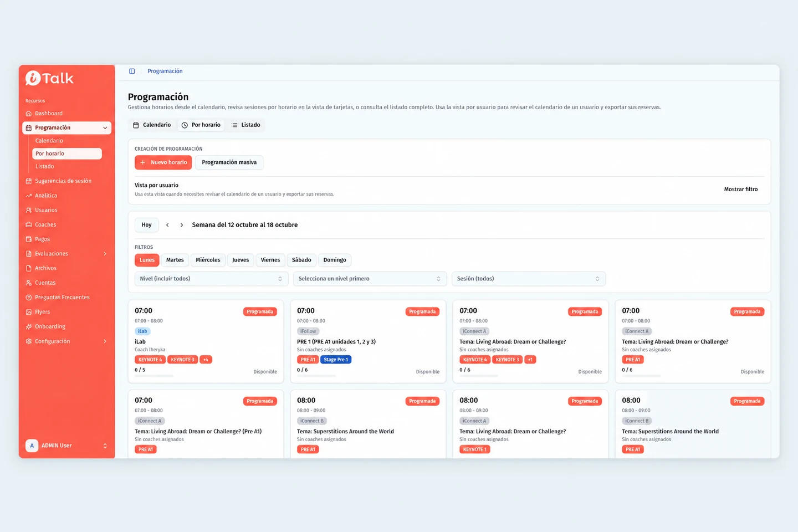Open the Sesión (todos) dropdown
The height and width of the screenshot is (532, 798).
click(x=529, y=279)
